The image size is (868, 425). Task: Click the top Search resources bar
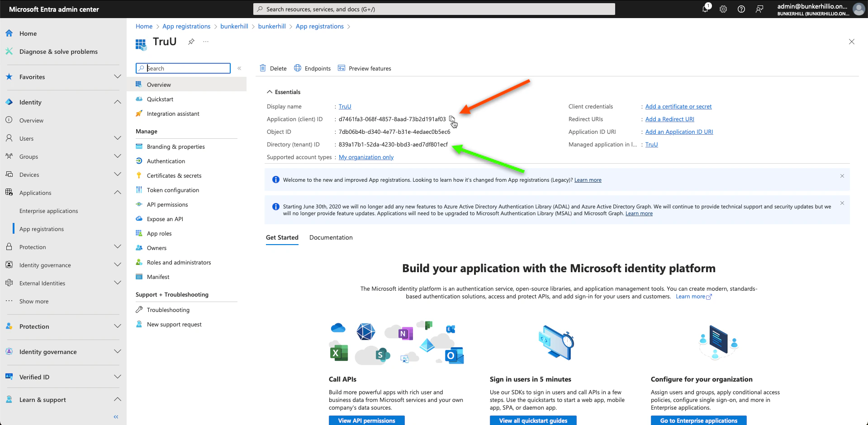434,9
